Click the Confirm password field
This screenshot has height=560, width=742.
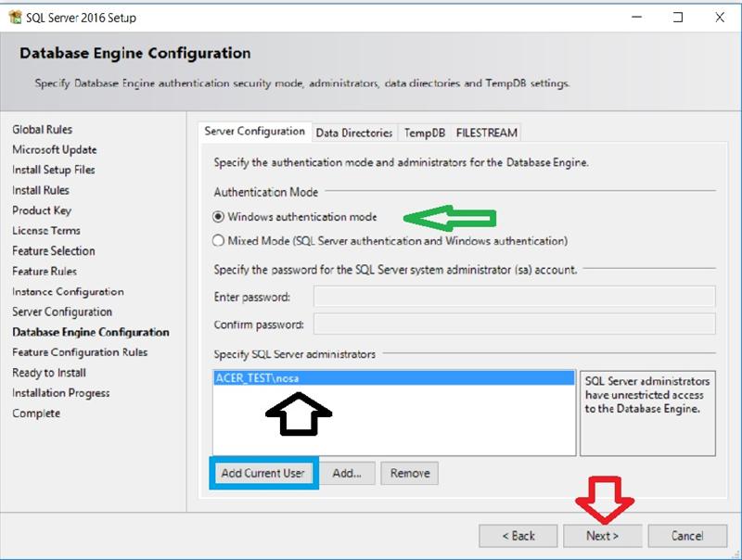click(514, 325)
